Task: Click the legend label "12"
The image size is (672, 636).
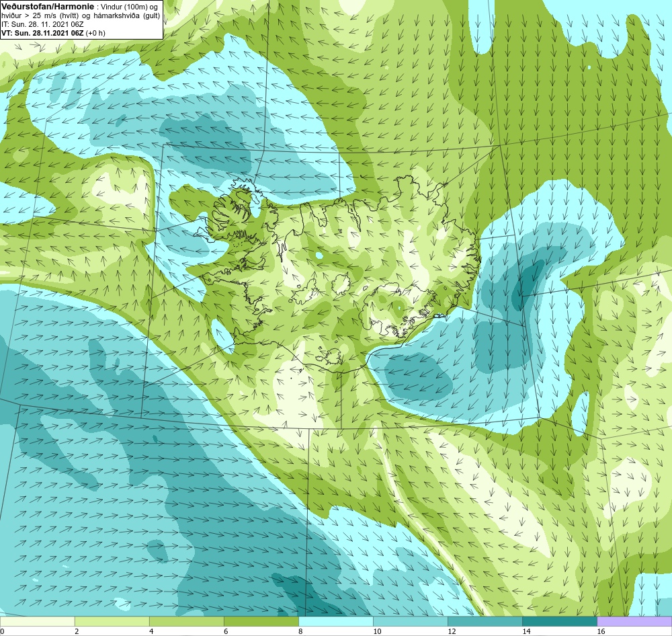Action: 452,631
